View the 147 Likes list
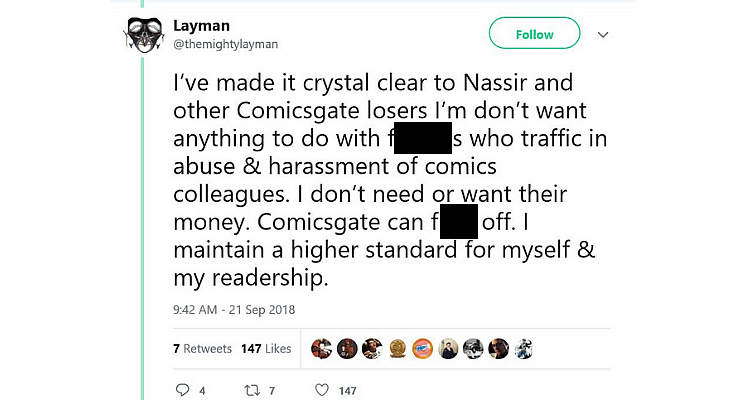The image size is (750, 400). click(x=266, y=349)
